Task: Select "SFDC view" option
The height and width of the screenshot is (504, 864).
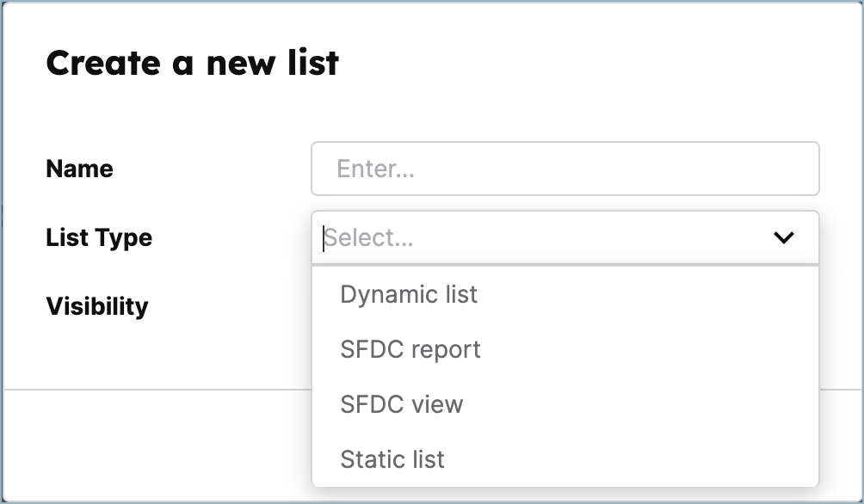Action: tap(400, 404)
